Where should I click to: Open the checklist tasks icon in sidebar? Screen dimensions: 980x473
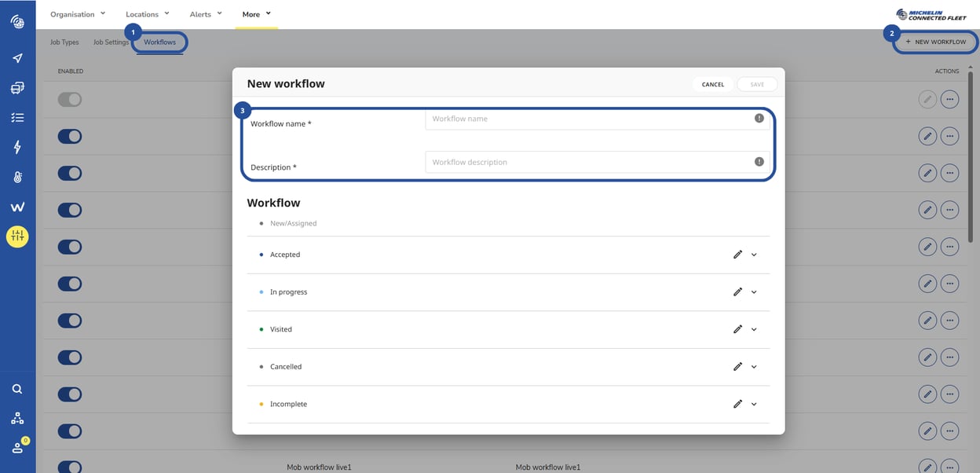17,118
